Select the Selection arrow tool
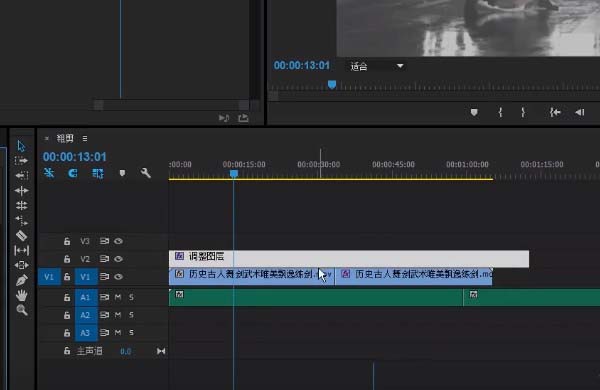600x390 pixels. [21, 146]
